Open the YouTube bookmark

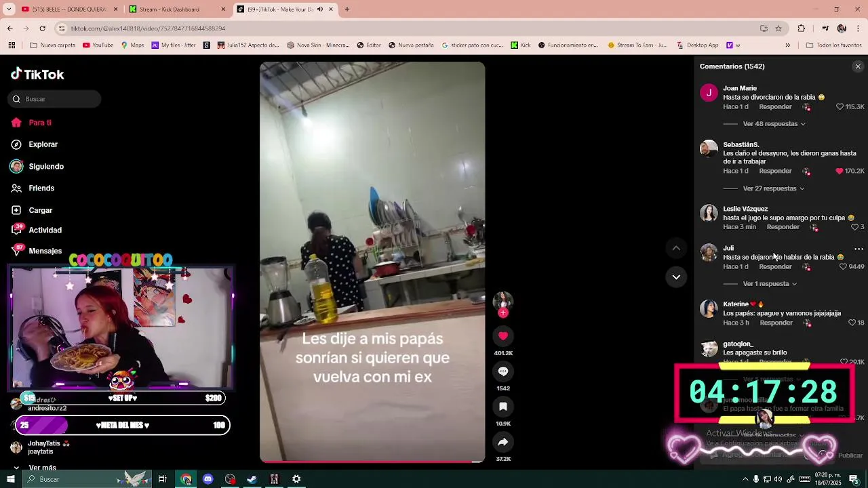[98, 45]
